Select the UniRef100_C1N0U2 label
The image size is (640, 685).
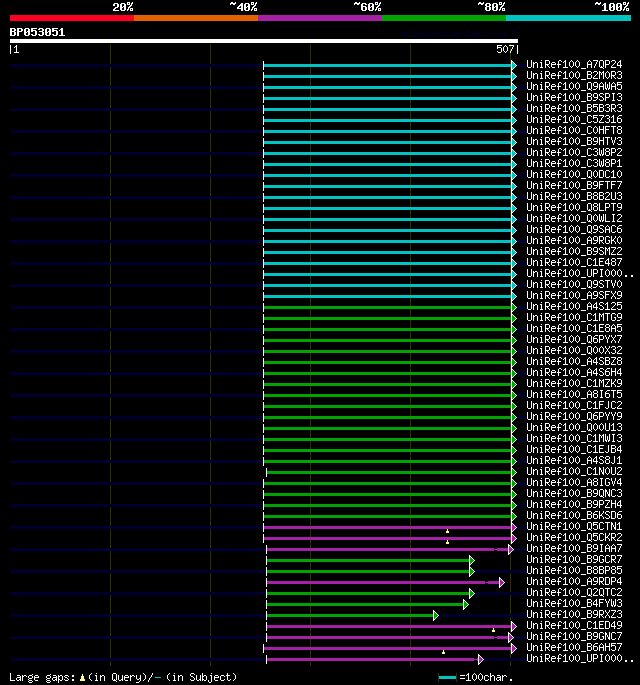click(x=574, y=471)
